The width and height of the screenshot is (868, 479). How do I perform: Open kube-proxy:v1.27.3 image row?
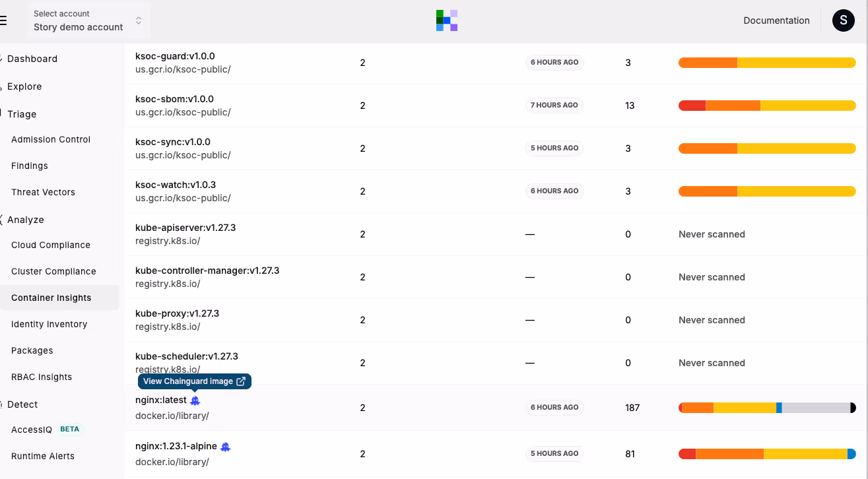tap(496, 320)
